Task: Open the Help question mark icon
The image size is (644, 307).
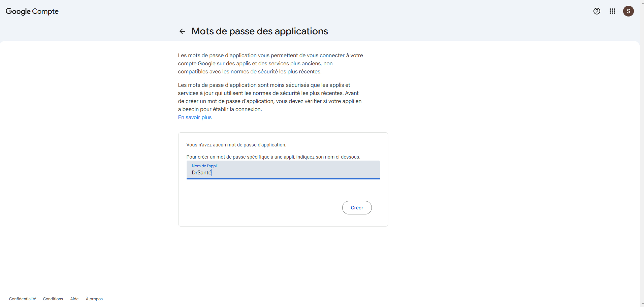Action: [597, 11]
